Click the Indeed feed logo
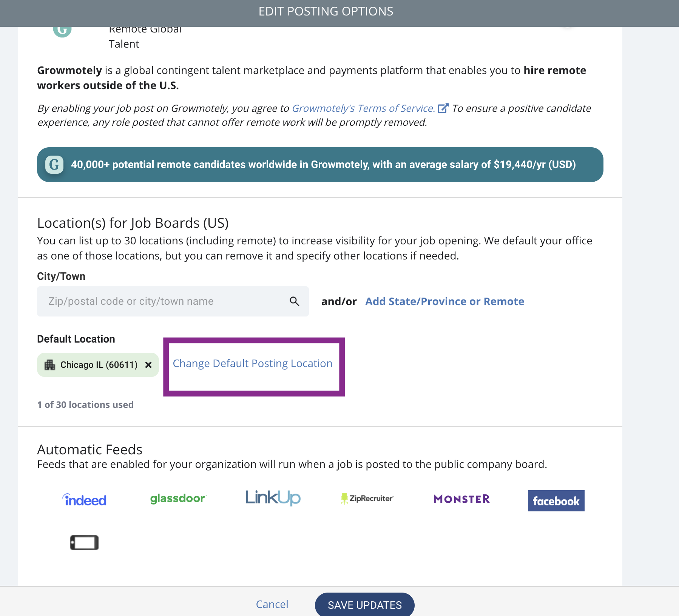This screenshot has height=616, width=679. click(x=84, y=500)
